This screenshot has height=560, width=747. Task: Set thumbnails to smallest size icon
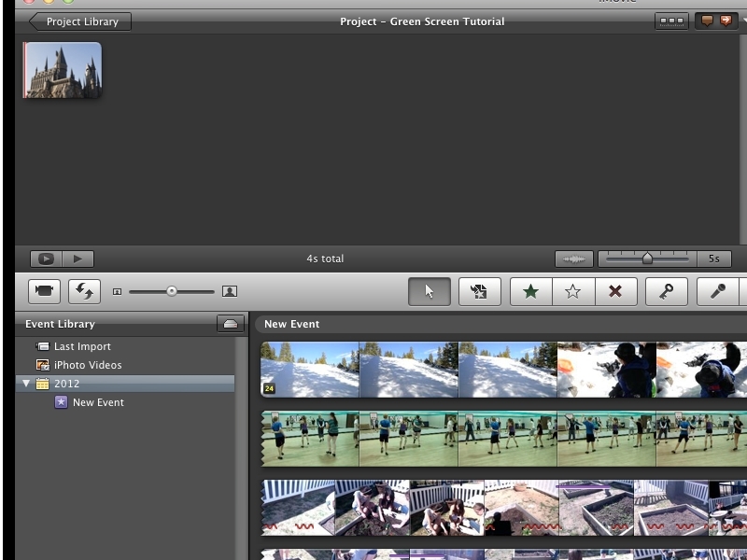tap(118, 291)
